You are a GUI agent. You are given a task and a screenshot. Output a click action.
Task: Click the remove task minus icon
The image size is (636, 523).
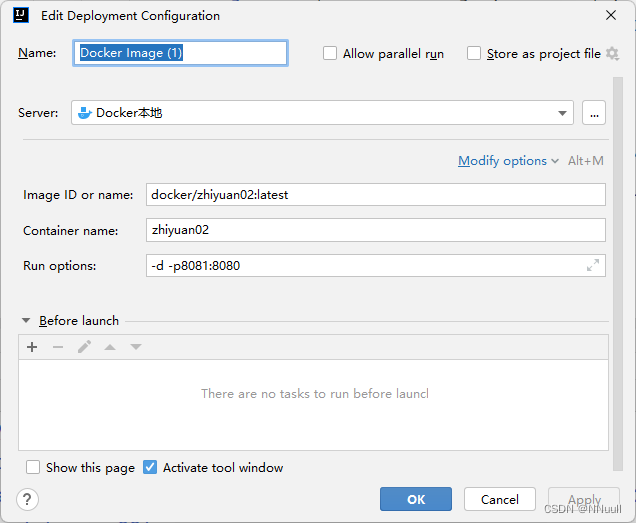click(x=58, y=347)
